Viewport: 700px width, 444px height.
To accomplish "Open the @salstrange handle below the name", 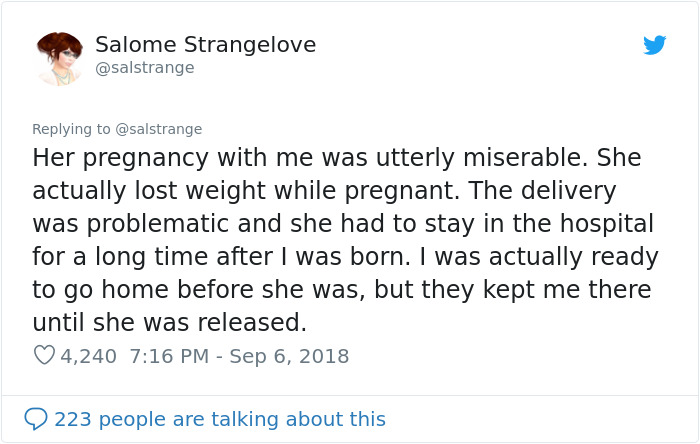I will pyautogui.click(x=145, y=68).
